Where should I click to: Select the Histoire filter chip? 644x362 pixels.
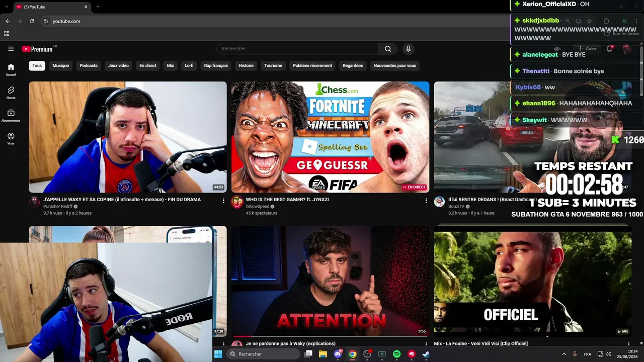tap(246, 65)
